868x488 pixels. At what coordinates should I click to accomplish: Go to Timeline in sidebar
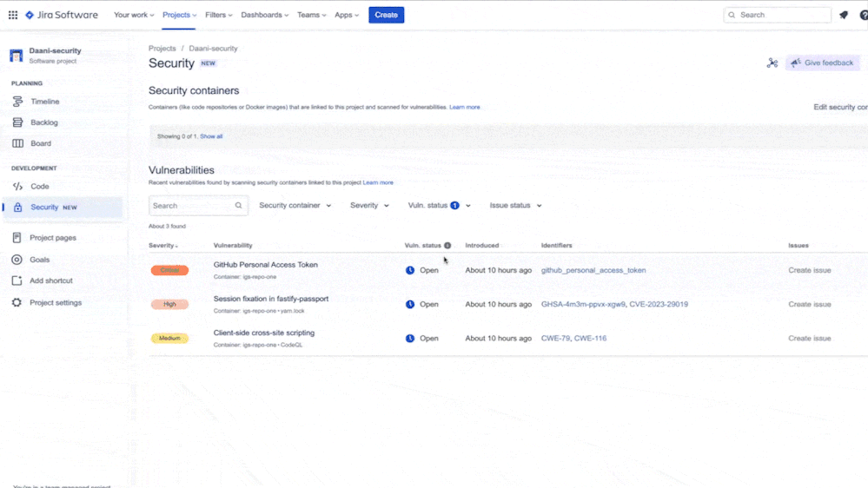[x=45, y=102]
